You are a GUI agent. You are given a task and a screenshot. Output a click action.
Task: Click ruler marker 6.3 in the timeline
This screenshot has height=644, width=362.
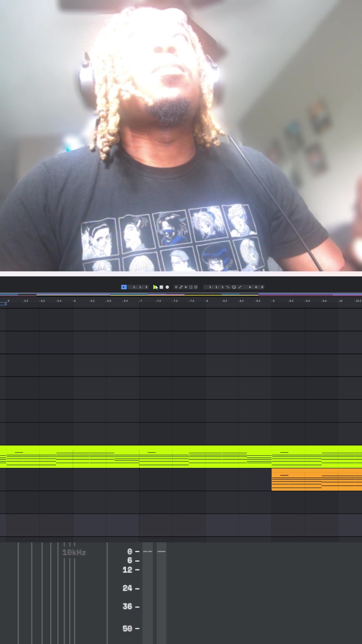coord(109,301)
